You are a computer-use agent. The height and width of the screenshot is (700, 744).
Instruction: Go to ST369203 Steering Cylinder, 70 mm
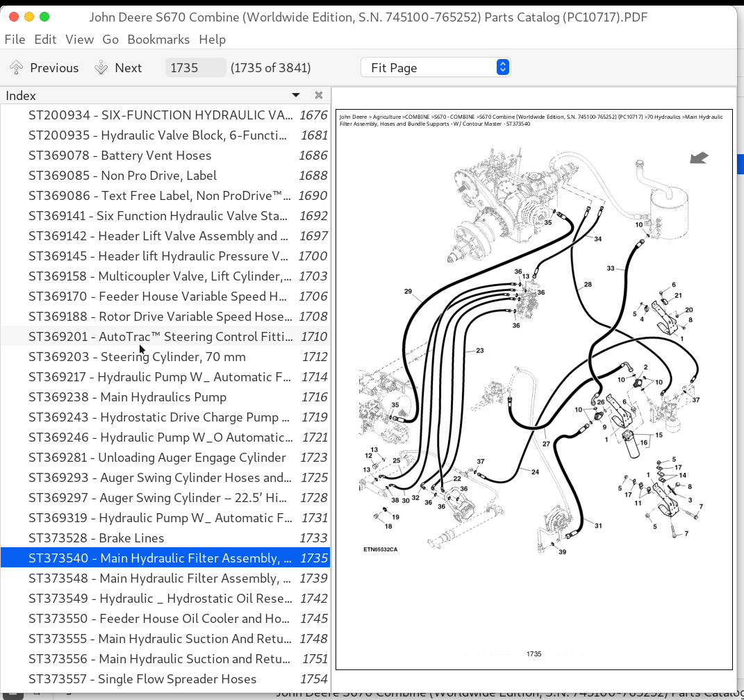pos(137,357)
